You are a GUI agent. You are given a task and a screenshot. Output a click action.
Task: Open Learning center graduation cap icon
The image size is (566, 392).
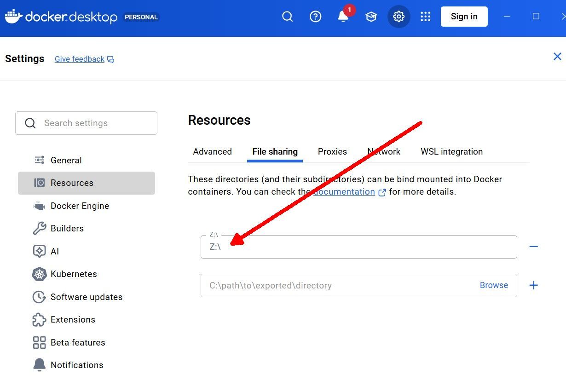(371, 17)
